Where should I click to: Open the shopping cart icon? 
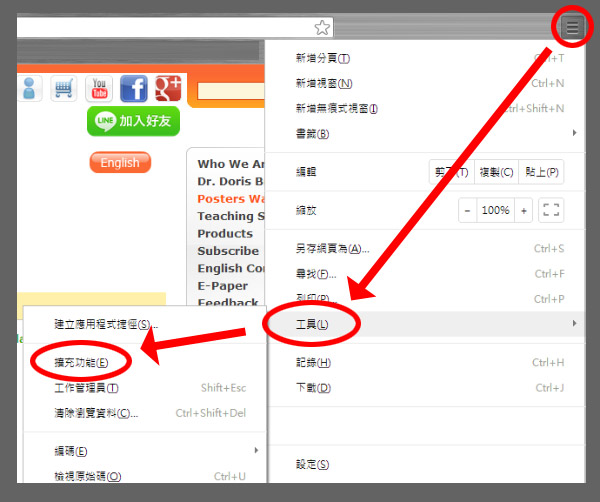pyautogui.click(x=64, y=88)
